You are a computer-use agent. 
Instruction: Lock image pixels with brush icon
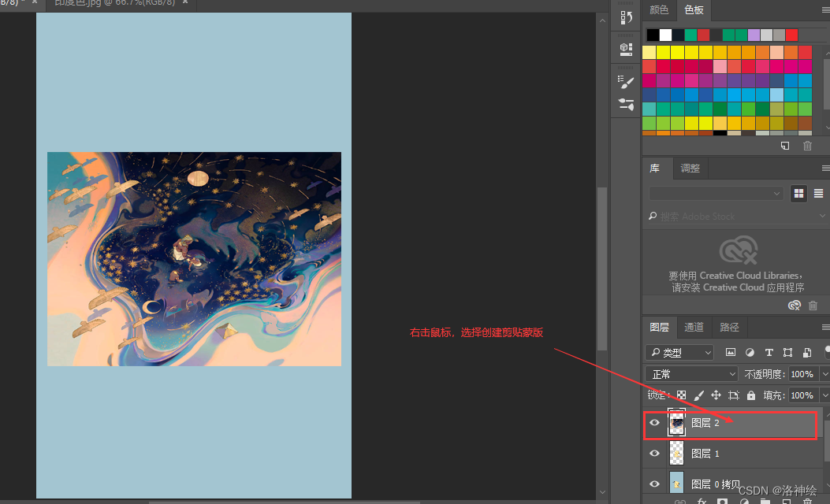(698, 395)
